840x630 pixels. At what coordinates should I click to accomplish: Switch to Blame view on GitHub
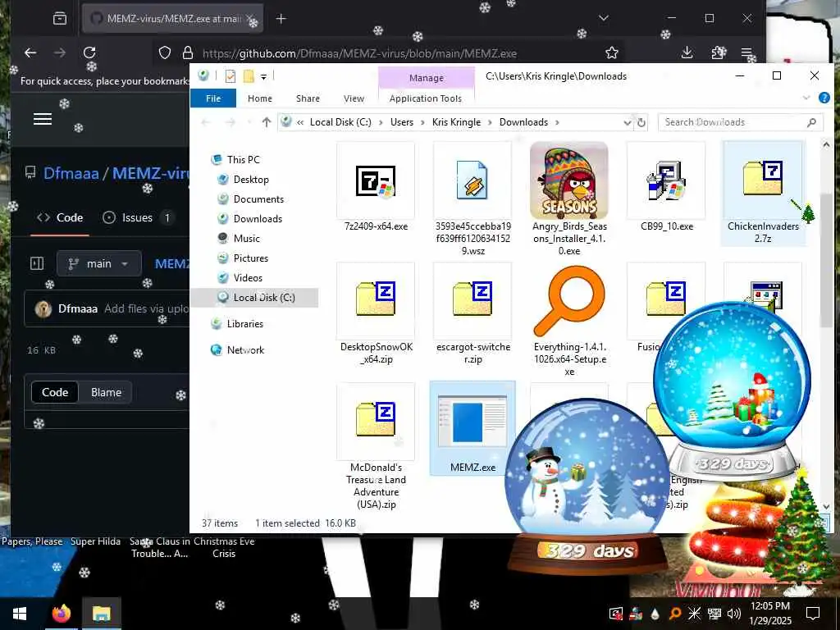point(106,392)
